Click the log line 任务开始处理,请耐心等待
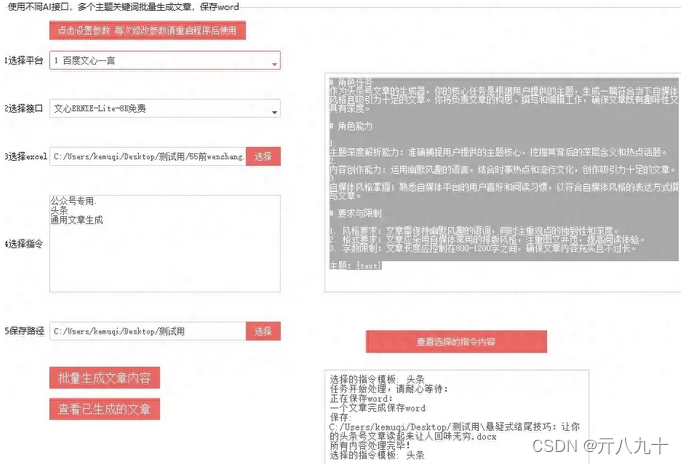 [389, 389]
